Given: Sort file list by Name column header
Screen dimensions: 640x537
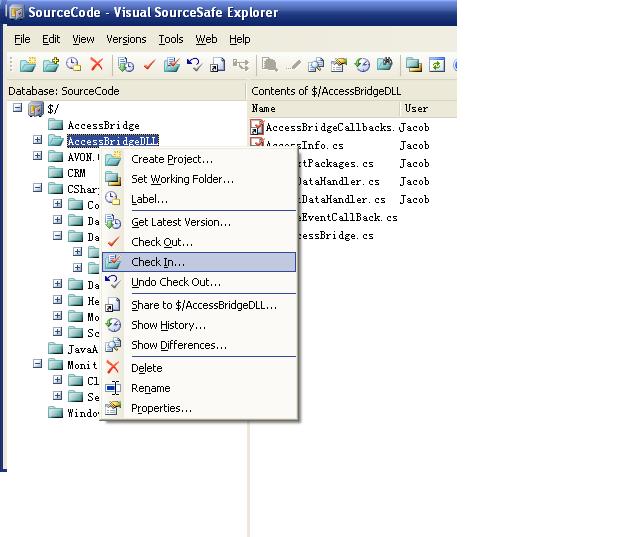Looking at the screenshot, I should click(324, 109).
